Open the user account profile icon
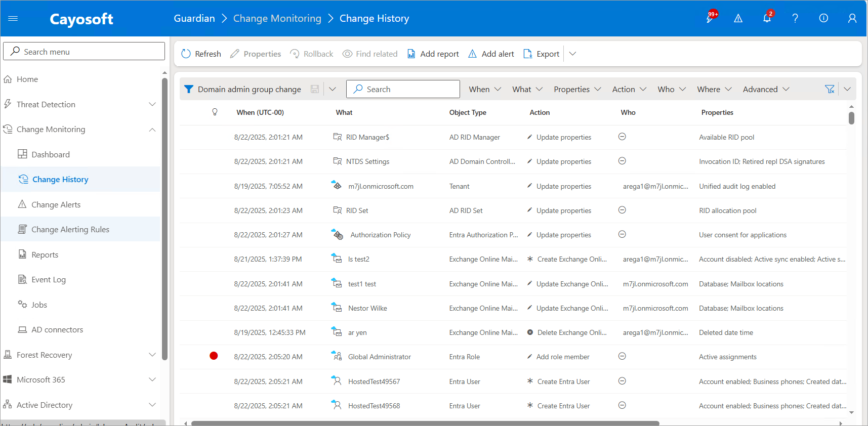The width and height of the screenshot is (868, 426). click(852, 18)
